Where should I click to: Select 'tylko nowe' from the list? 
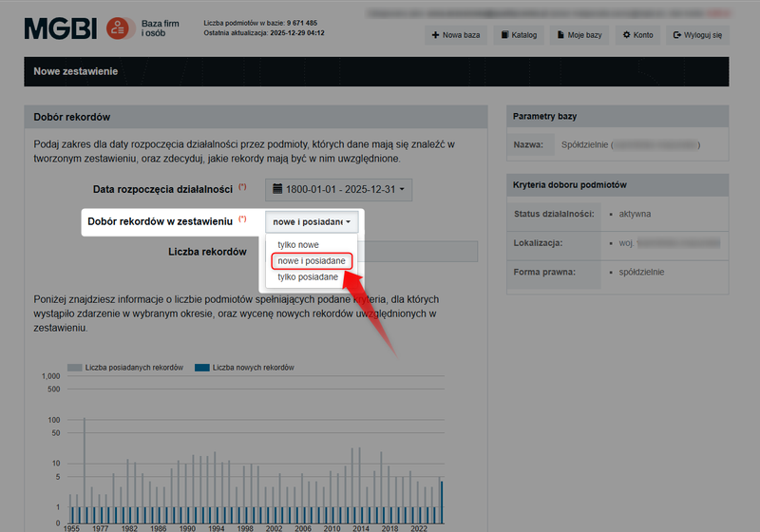tap(298, 245)
